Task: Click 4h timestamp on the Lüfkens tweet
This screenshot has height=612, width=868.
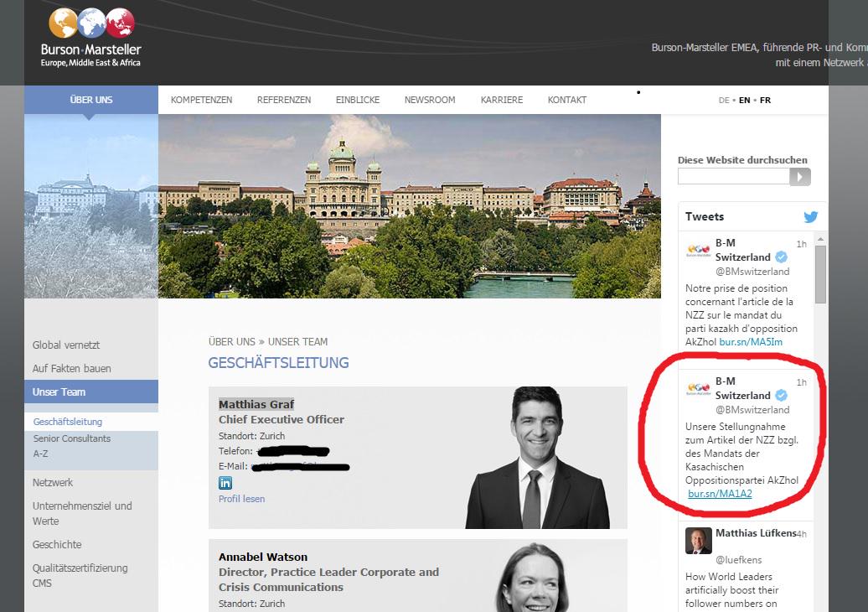Action: pyautogui.click(x=802, y=534)
